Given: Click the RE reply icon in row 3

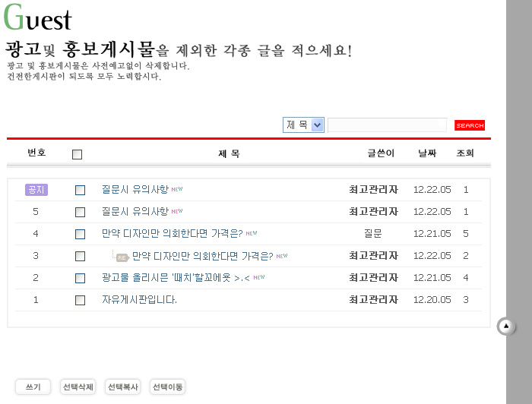Looking at the screenshot, I should pyautogui.click(x=122, y=257).
